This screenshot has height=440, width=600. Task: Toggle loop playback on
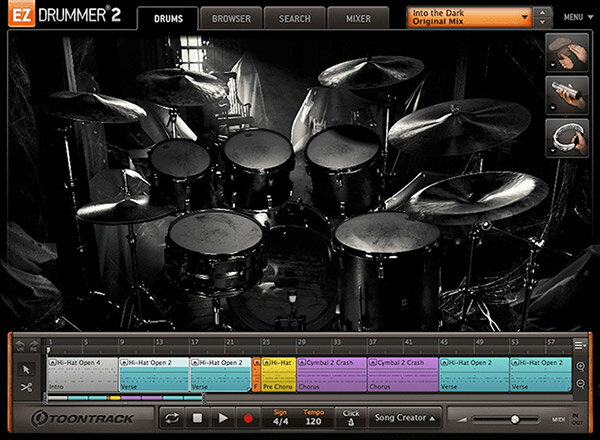click(172, 418)
